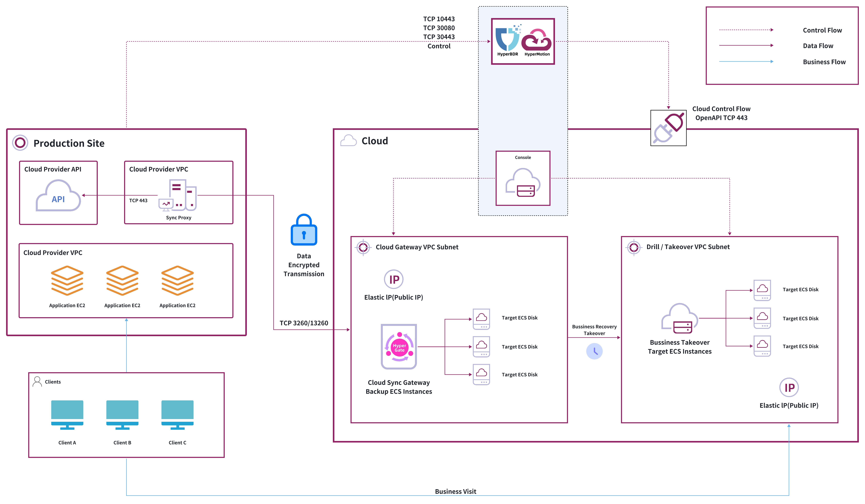Image resolution: width=865 pixels, height=504 pixels.
Task: Click the solid purple Data Flow legend arrow
Action: (x=746, y=45)
